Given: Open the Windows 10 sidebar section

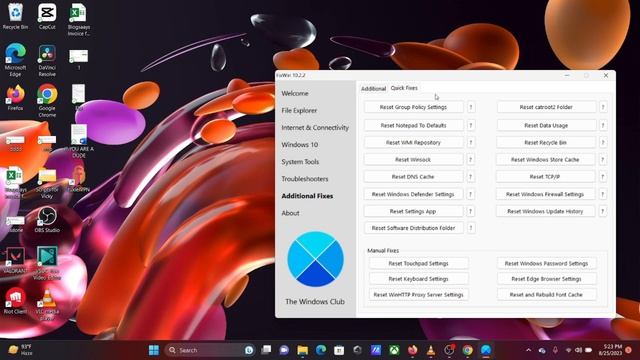Looking at the screenshot, I should point(300,145).
